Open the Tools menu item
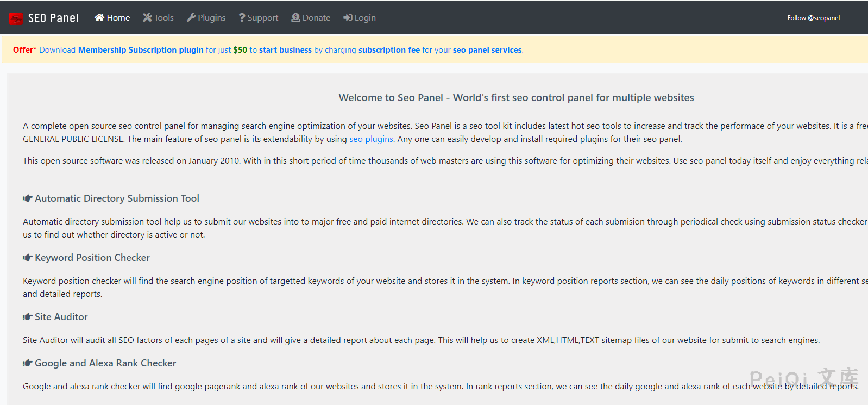This screenshot has width=868, height=405. click(x=159, y=17)
